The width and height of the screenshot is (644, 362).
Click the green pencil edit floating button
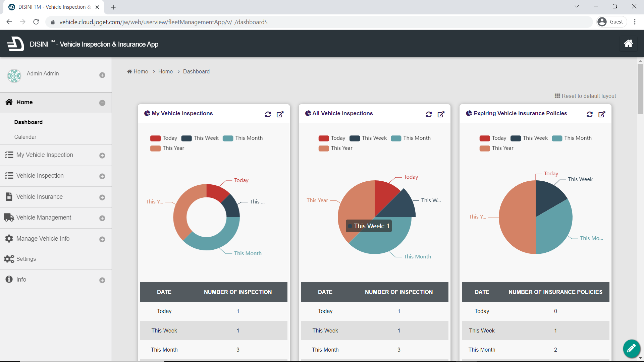coord(631,349)
